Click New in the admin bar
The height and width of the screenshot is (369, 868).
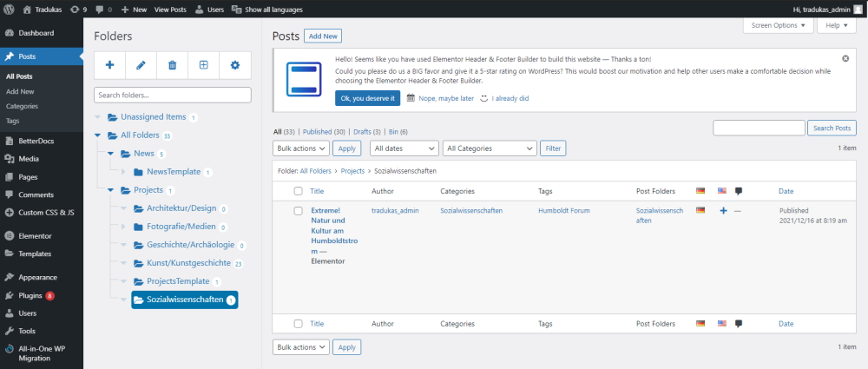(134, 10)
